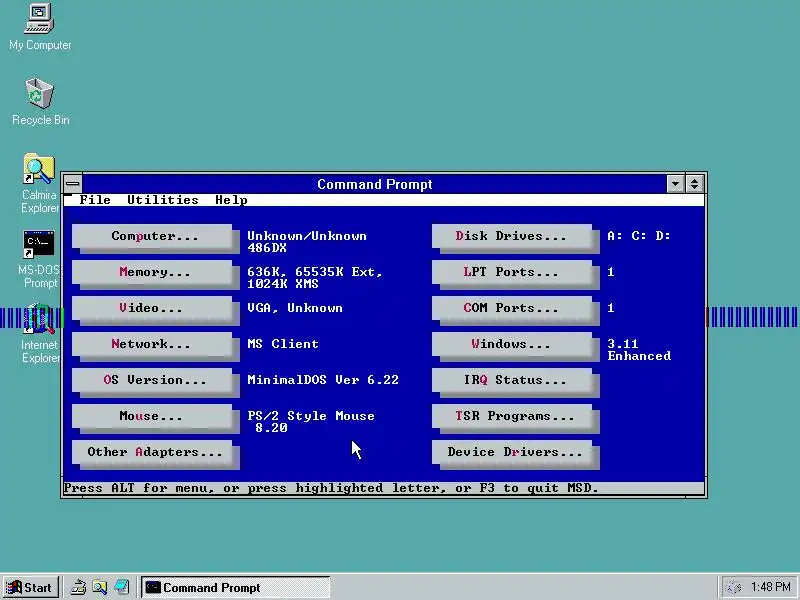Image resolution: width=800 pixels, height=600 pixels.
Task: Click the magnifier folder quick-launch taskbar icon
Action: [100, 588]
